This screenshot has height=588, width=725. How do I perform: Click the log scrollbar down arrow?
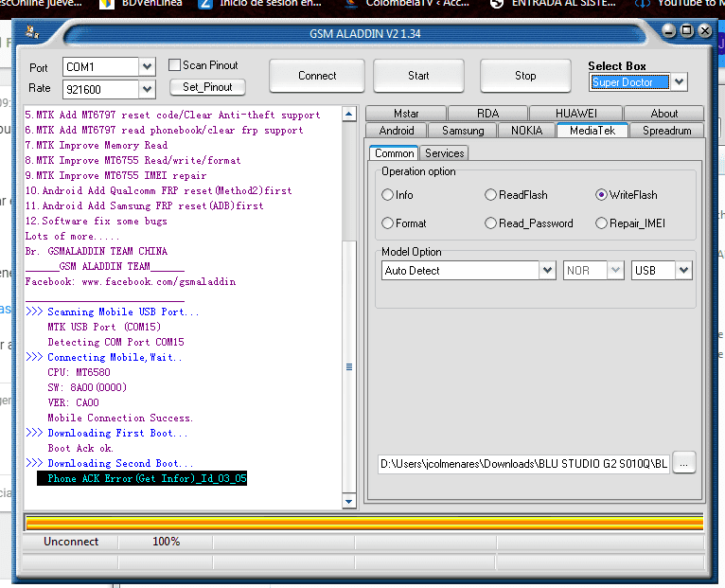(349, 502)
